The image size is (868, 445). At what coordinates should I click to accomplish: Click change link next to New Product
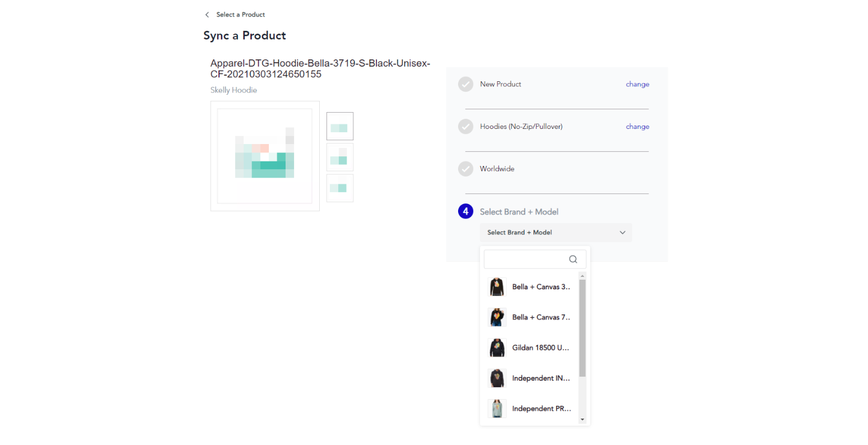(637, 84)
